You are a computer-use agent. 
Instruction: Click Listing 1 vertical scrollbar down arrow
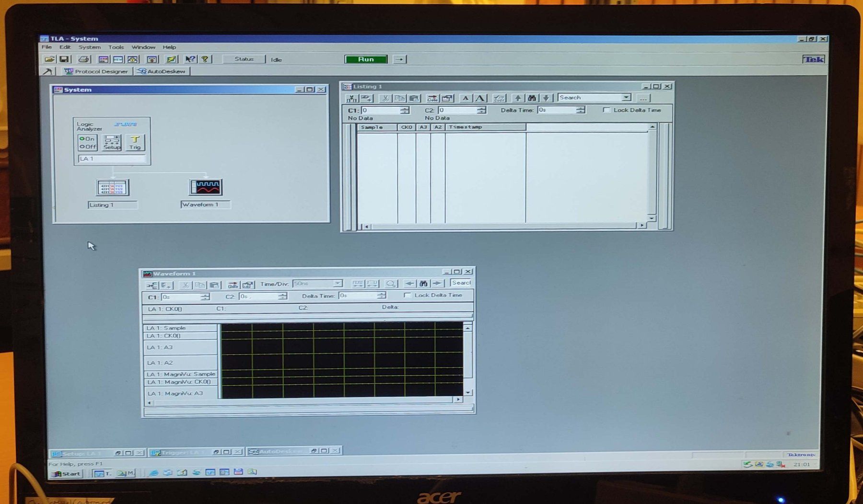(652, 218)
